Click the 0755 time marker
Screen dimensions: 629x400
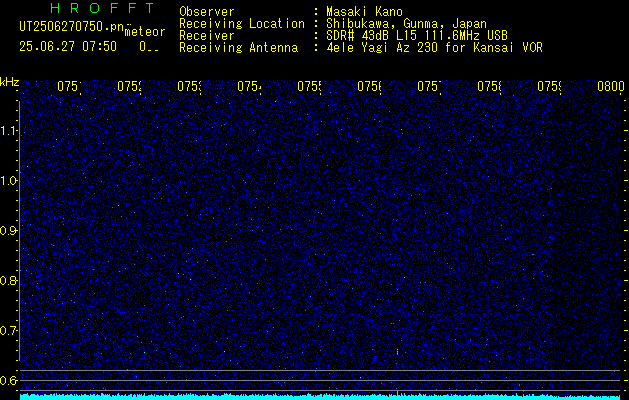point(309,87)
